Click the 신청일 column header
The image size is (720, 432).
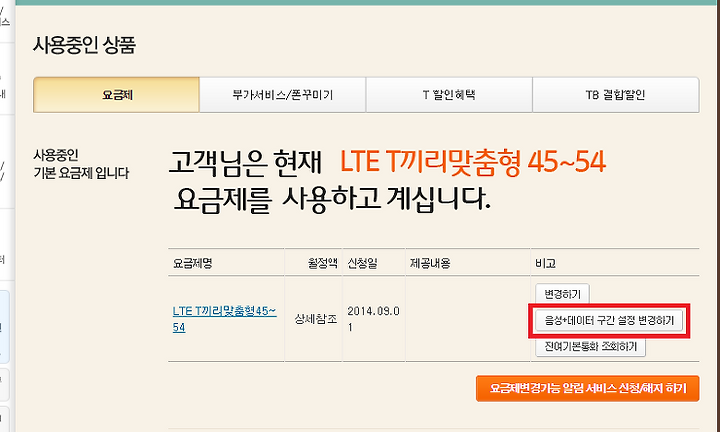pos(362,264)
